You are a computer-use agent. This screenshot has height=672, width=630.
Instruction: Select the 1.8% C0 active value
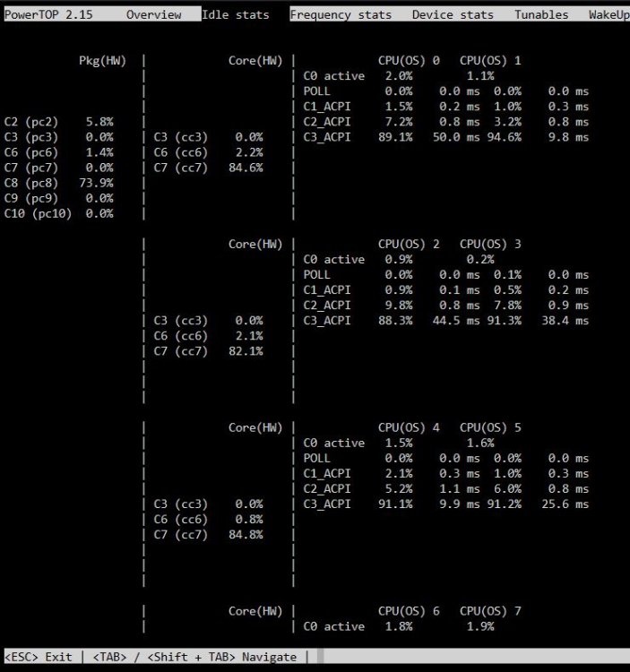[399, 626]
